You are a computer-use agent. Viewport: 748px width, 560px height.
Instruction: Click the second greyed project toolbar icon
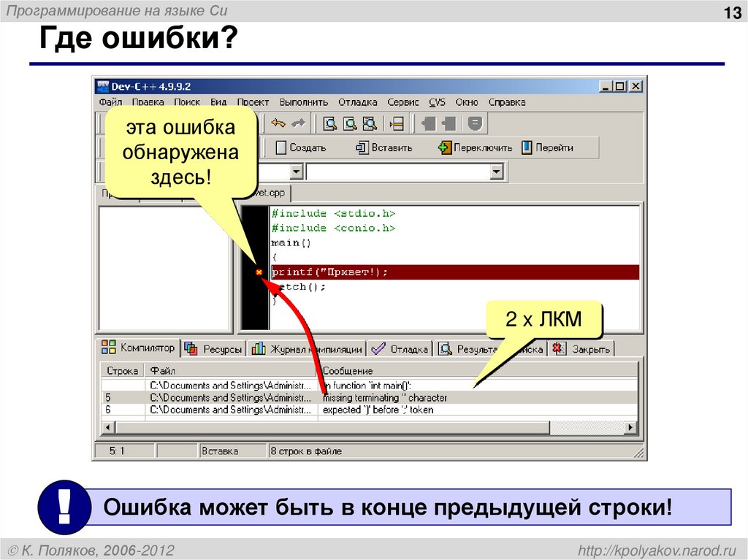pyautogui.click(x=449, y=124)
